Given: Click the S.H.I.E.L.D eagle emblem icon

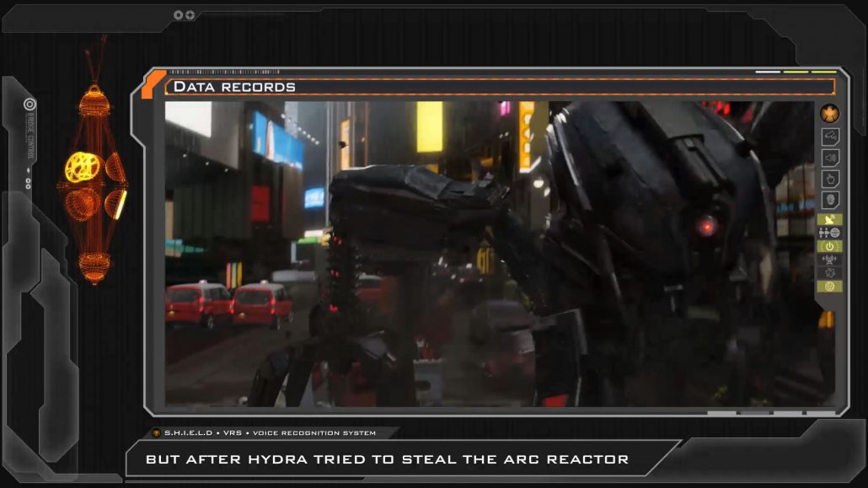Looking at the screenshot, I should (x=829, y=114).
